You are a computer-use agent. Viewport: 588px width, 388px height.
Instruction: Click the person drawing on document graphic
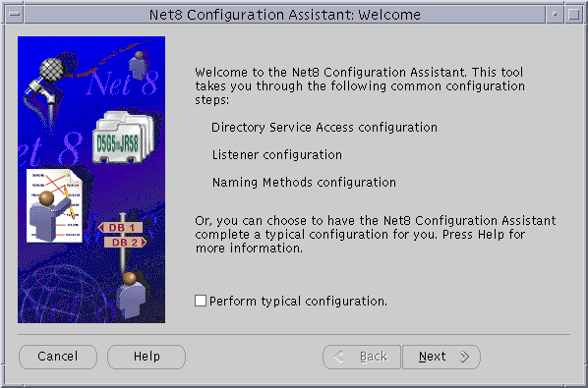pos(54,205)
